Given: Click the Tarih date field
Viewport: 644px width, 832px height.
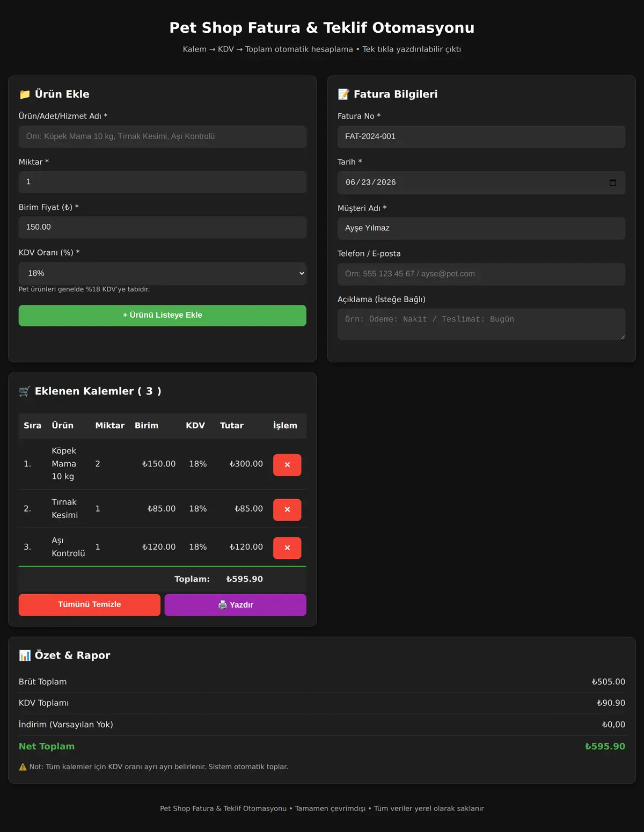Looking at the screenshot, I should [481, 183].
